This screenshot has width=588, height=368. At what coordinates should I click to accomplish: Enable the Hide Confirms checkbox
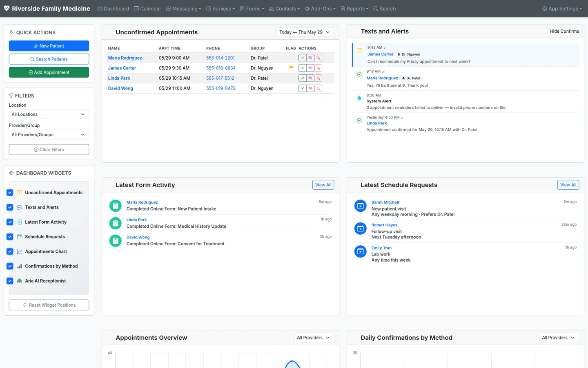click(545, 31)
